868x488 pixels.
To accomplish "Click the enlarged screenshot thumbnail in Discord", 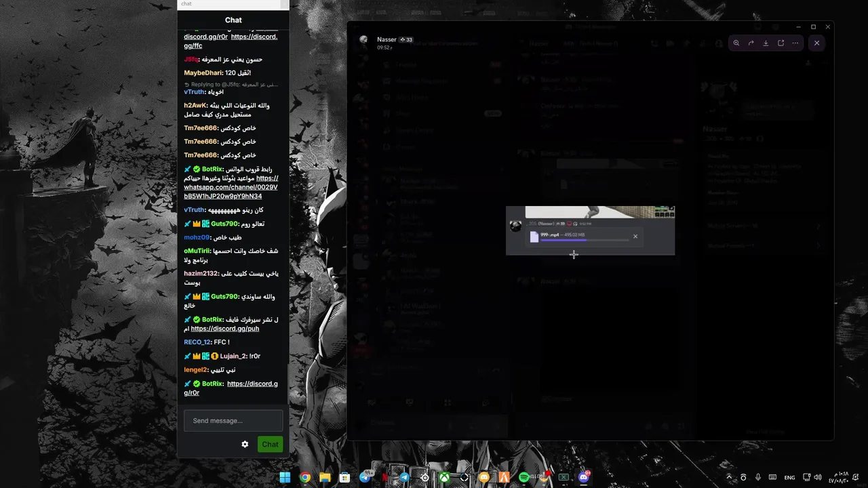I will (x=590, y=230).
